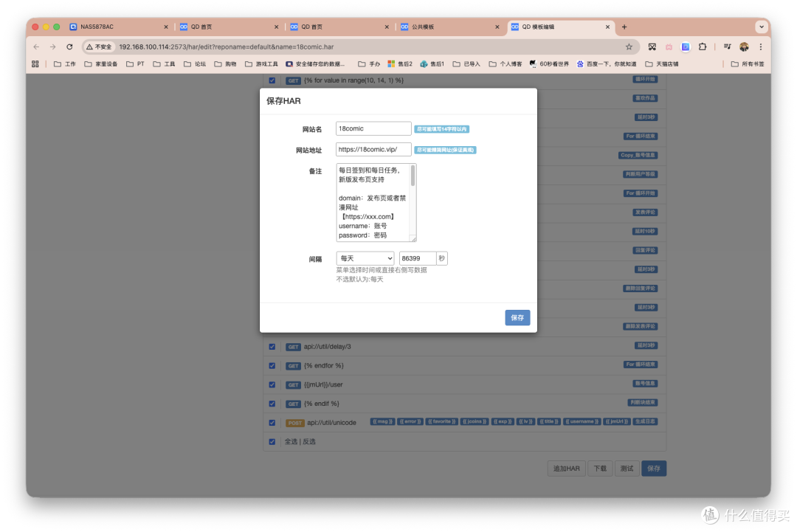This screenshot has height=532, width=797.
Task: Click the profile avatar in toolbar
Action: coord(744,46)
